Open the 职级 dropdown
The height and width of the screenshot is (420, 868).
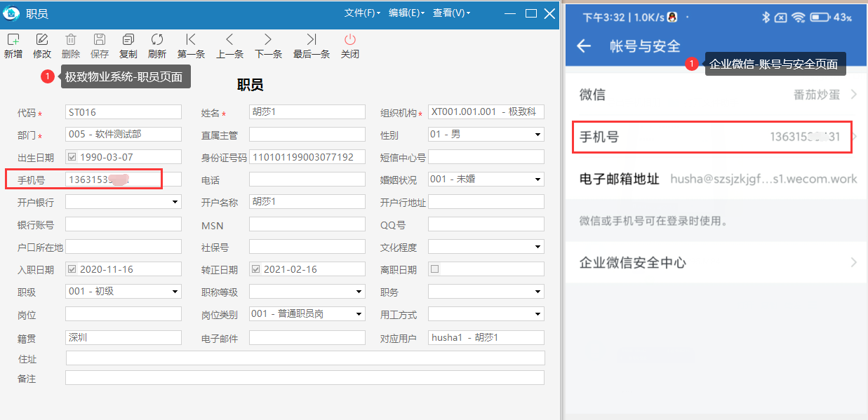pyautogui.click(x=175, y=292)
